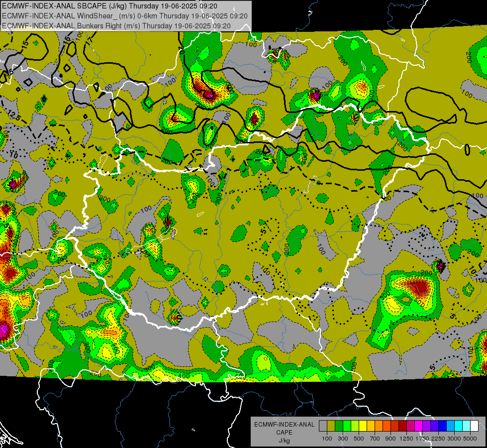
Task: Click the sky blue legend swatch
Action: [450, 426]
